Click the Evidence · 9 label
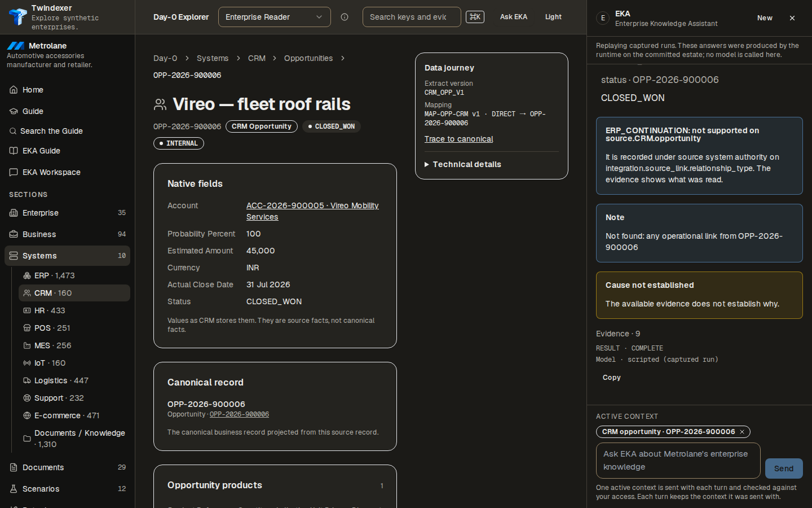812x508 pixels. point(618,334)
